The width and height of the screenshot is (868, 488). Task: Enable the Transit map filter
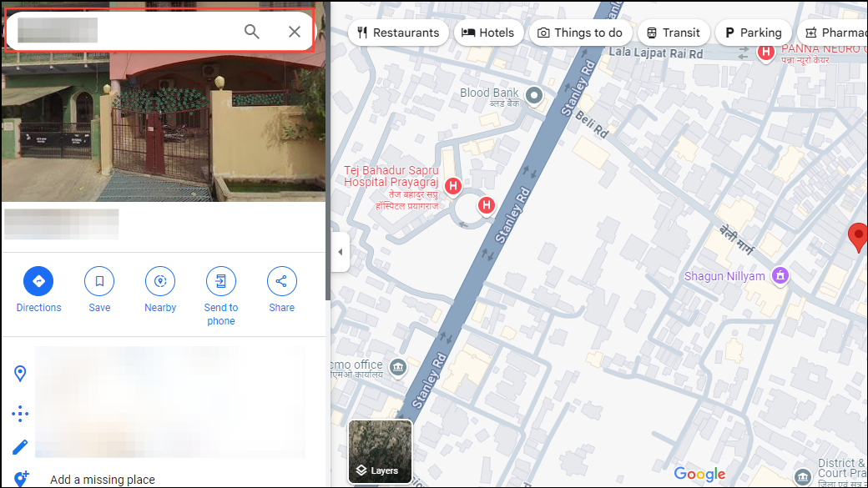pyautogui.click(x=674, y=33)
